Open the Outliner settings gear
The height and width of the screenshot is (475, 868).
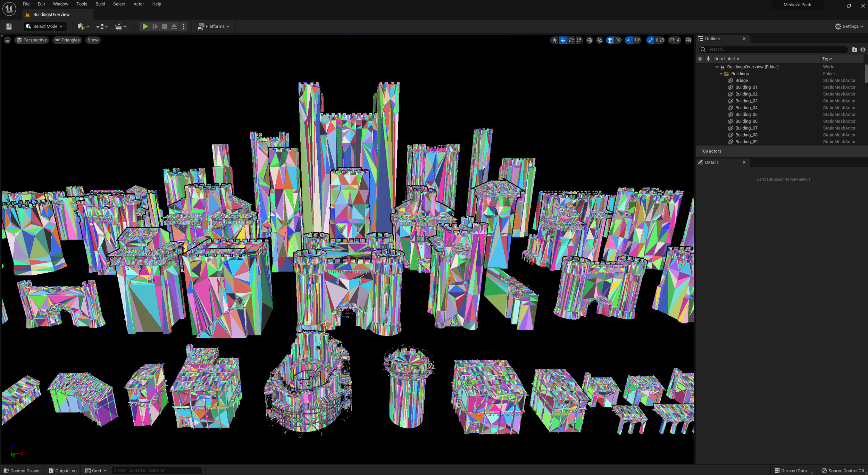pos(863,50)
